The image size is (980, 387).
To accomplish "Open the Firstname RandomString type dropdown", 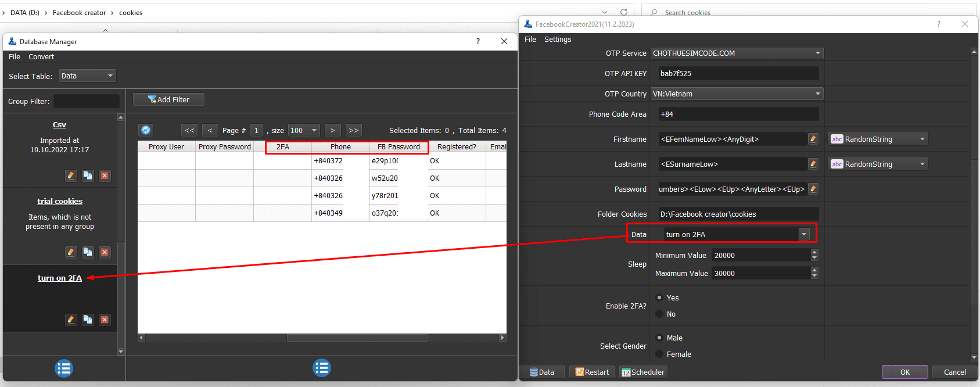I will click(x=878, y=139).
